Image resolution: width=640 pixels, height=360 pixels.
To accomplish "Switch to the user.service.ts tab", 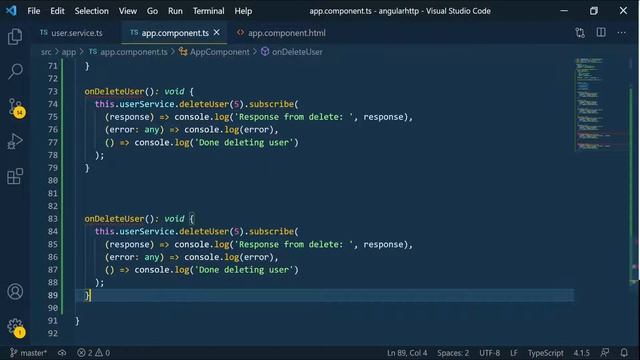I will 71,33.
